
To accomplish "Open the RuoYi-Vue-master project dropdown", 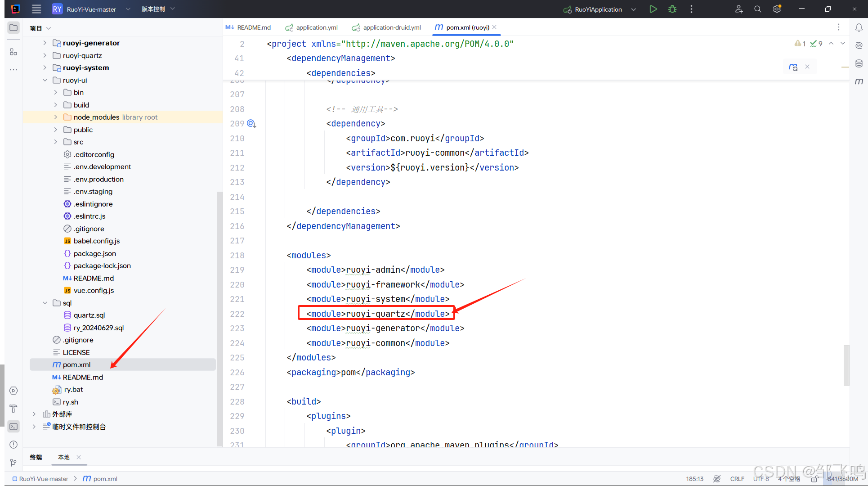I will (91, 9).
